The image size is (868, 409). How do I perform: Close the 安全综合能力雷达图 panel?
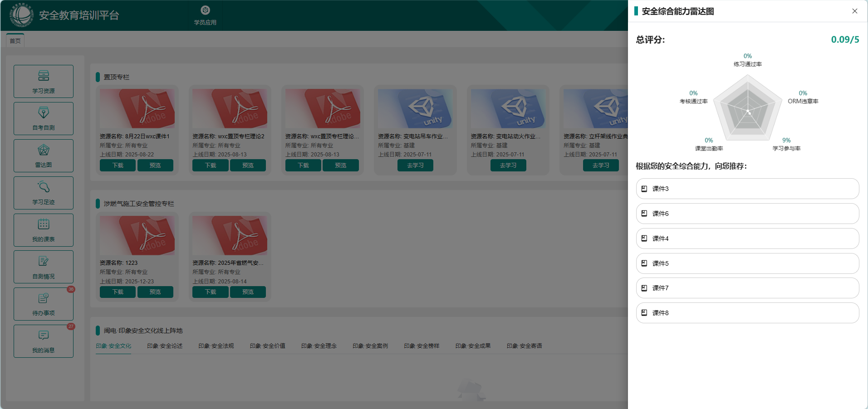click(x=855, y=11)
